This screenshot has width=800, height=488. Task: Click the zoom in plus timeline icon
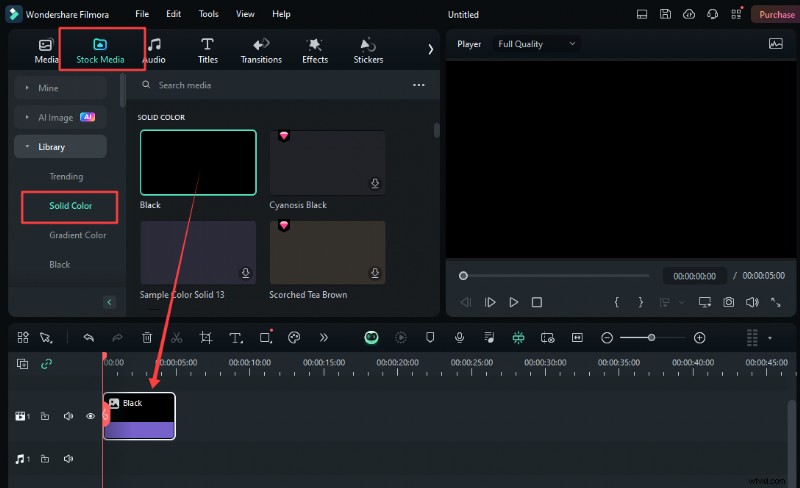point(699,338)
